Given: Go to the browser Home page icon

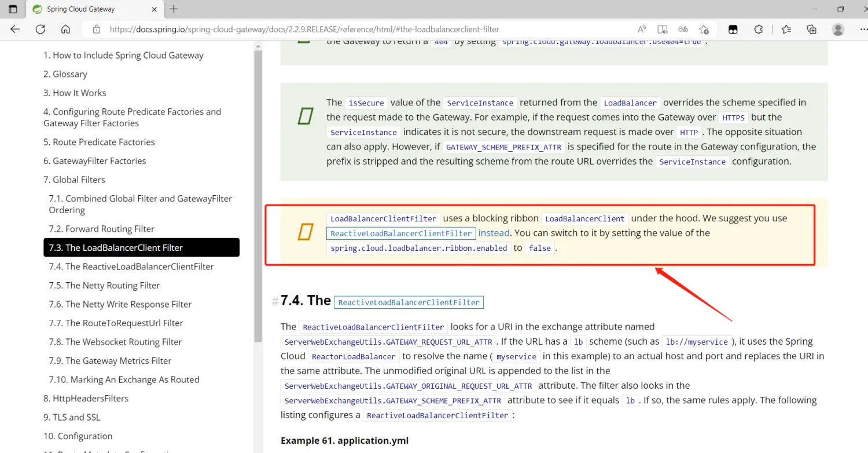Looking at the screenshot, I should (x=65, y=29).
